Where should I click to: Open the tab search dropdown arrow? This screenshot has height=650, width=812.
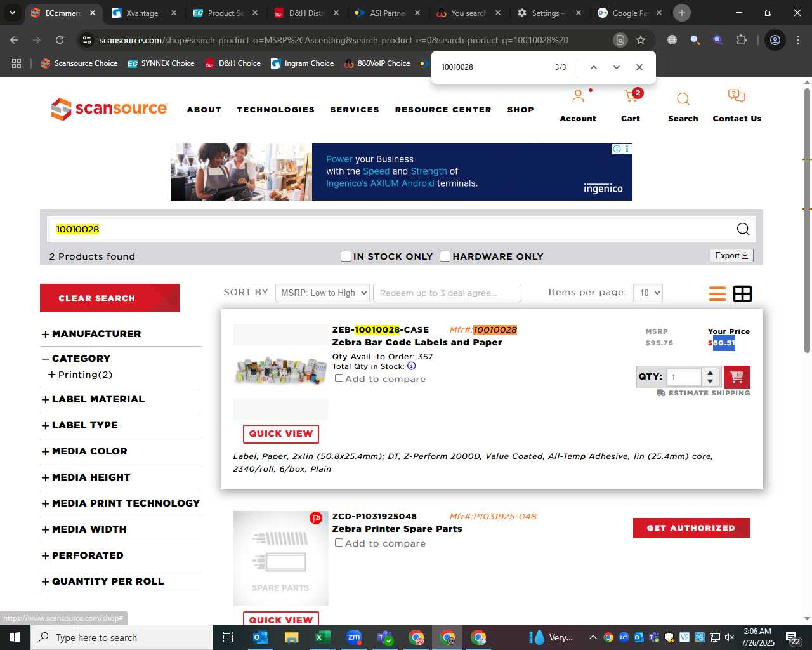(x=12, y=13)
